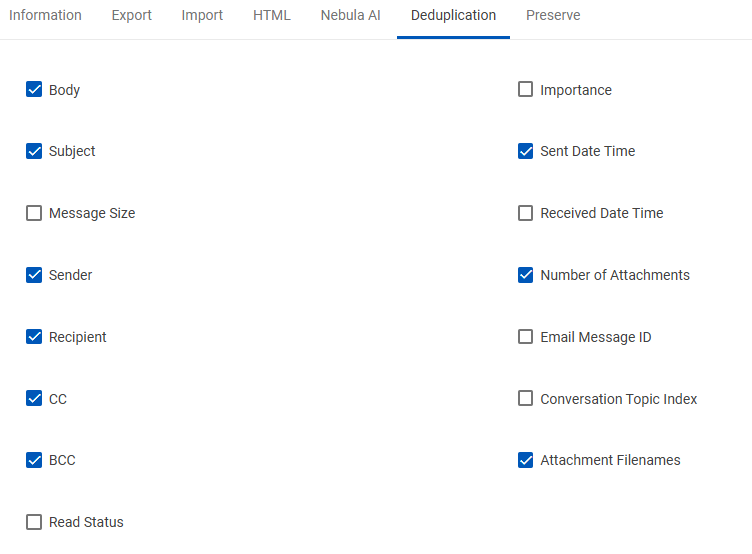The width and height of the screenshot is (752, 554).
Task: Uncheck Sent Date Time
Action: click(x=526, y=151)
